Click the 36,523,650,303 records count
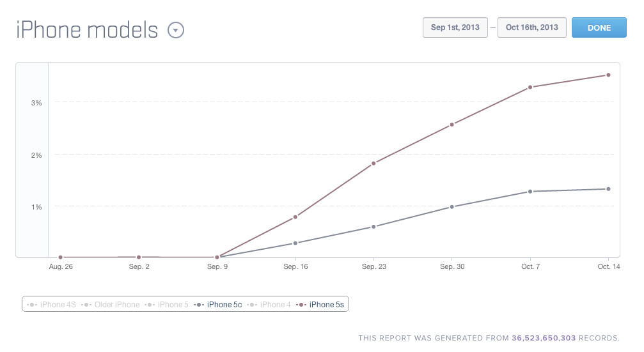The image size is (644, 352). [x=544, y=338]
